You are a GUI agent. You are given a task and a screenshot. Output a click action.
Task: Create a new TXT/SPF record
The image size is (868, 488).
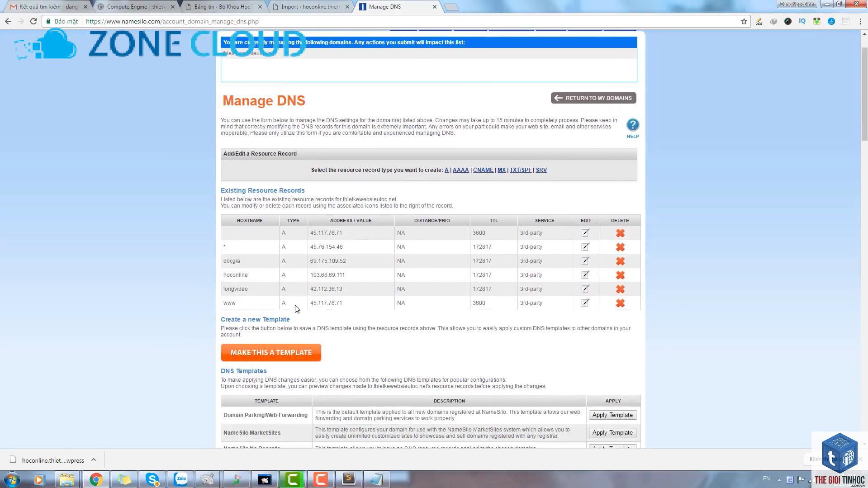point(521,170)
